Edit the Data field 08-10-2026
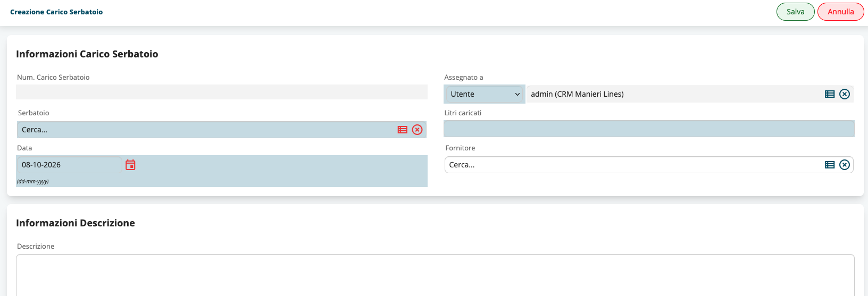 69,165
